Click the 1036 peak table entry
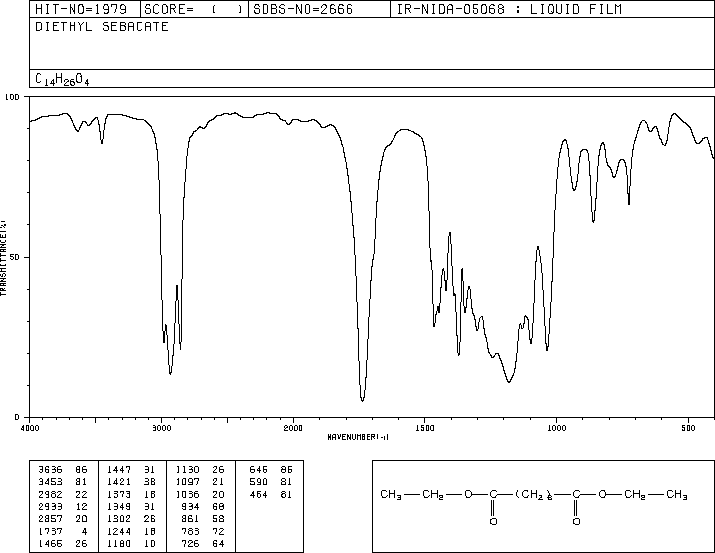The image size is (715, 553). [x=200, y=494]
